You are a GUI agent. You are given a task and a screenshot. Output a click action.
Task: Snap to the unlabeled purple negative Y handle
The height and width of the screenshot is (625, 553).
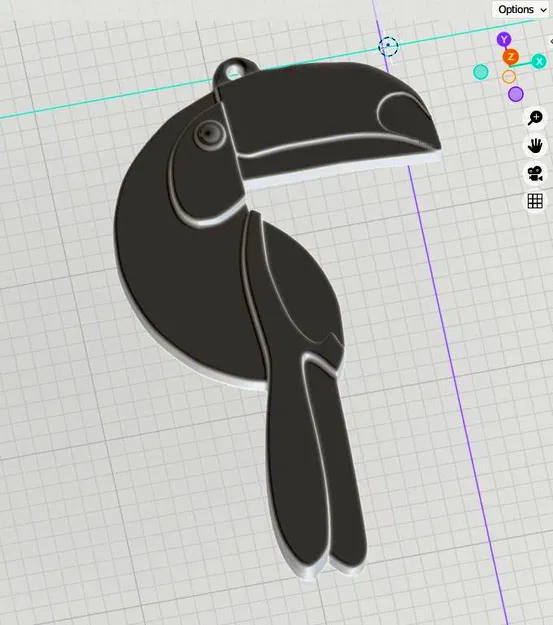(x=516, y=94)
